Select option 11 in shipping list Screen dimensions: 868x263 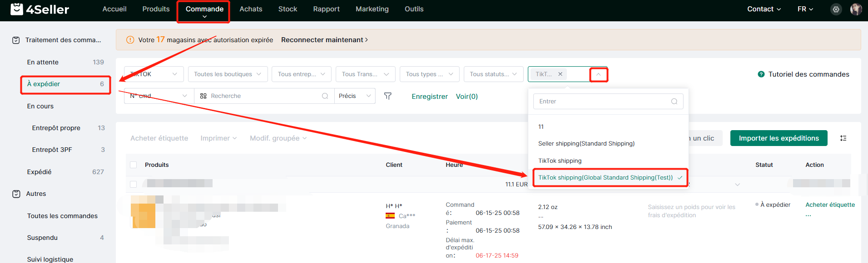coord(608,127)
